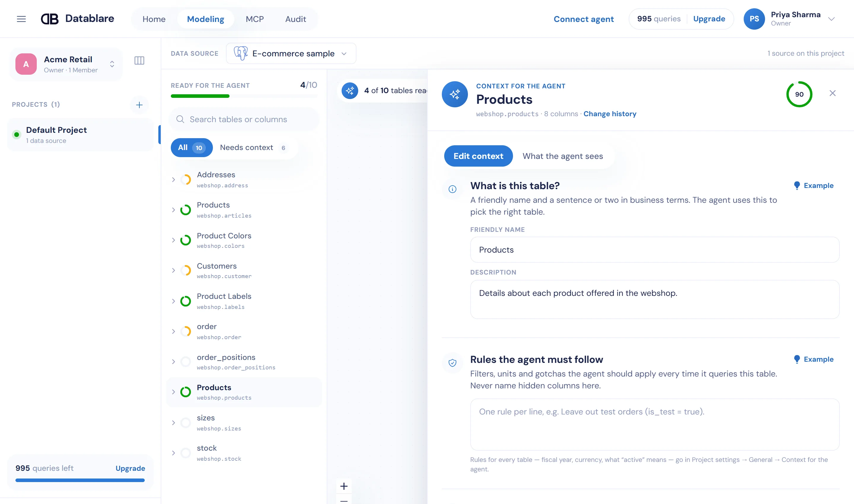
Task: Click the Acme Retail workspace avatar
Action: [26, 64]
